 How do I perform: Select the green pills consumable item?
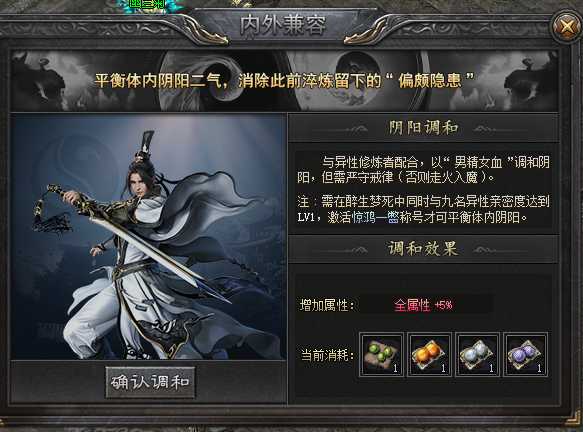[x=381, y=355]
